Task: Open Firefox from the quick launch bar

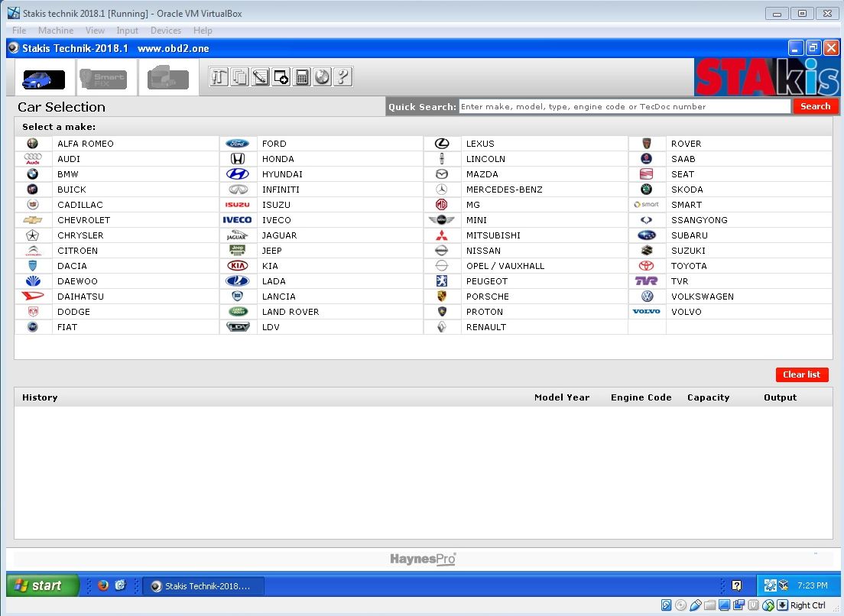Action: (103, 586)
